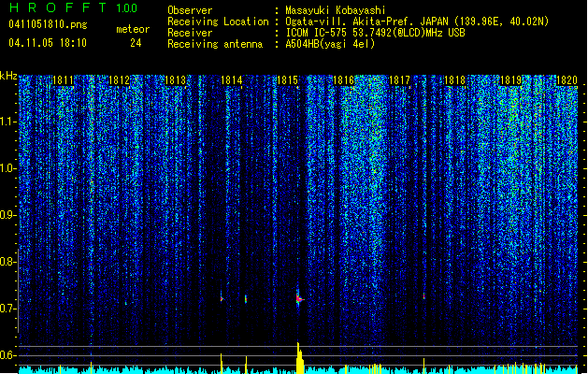Click the 1813 time marker
The height and width of the screenshot is (374, 588).
(176, 80)
